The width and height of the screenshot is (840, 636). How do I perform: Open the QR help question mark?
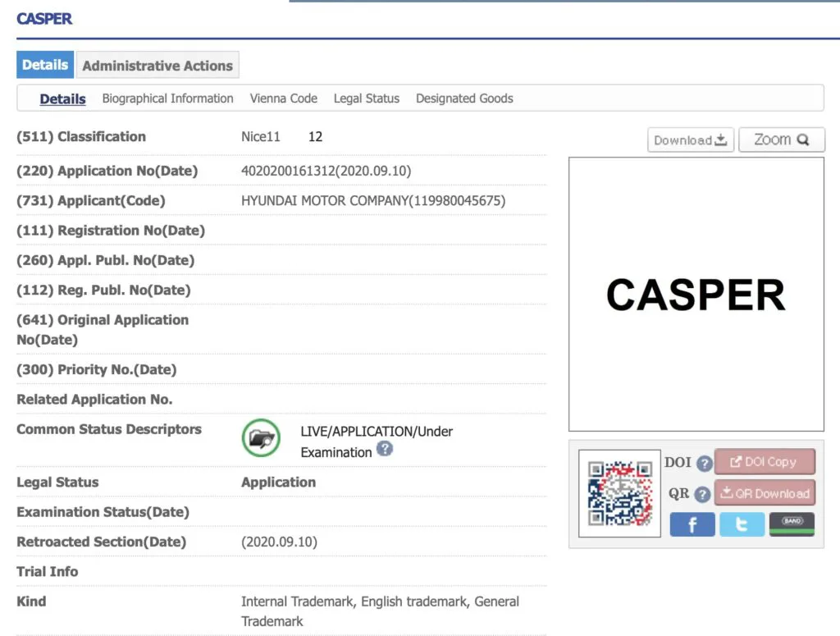(702, 494)
